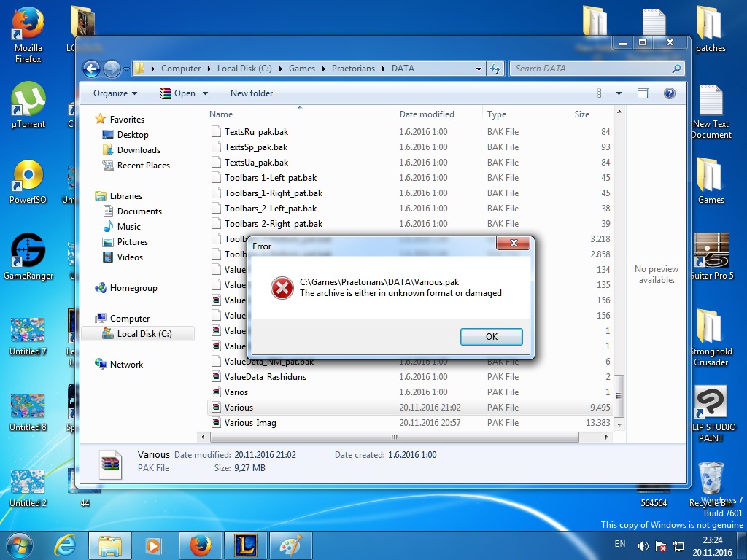Open Mozilla Firefox desktop shortcut
Viewport: 747px width, 560px height.
coord(28,35)
